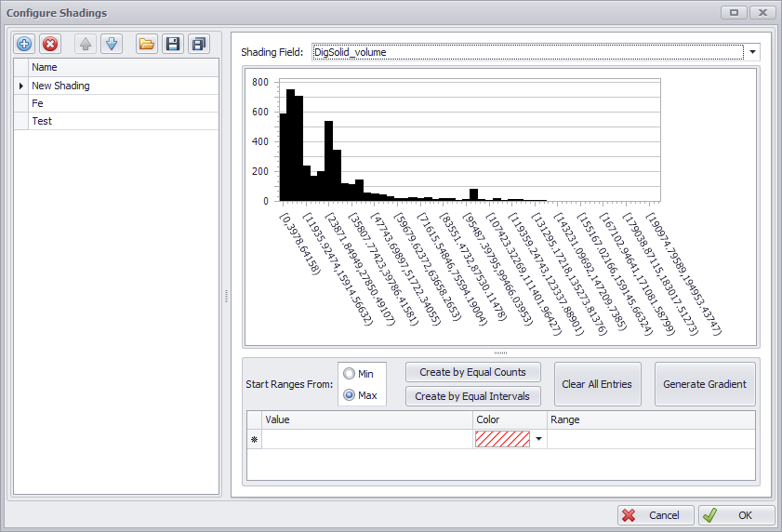Click the Range column header

point(651,419)
